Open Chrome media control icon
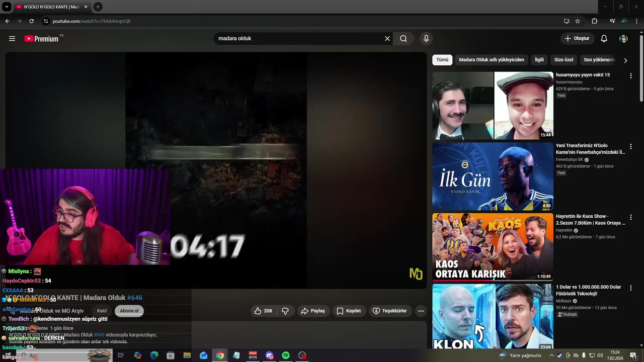 point(612,21)
